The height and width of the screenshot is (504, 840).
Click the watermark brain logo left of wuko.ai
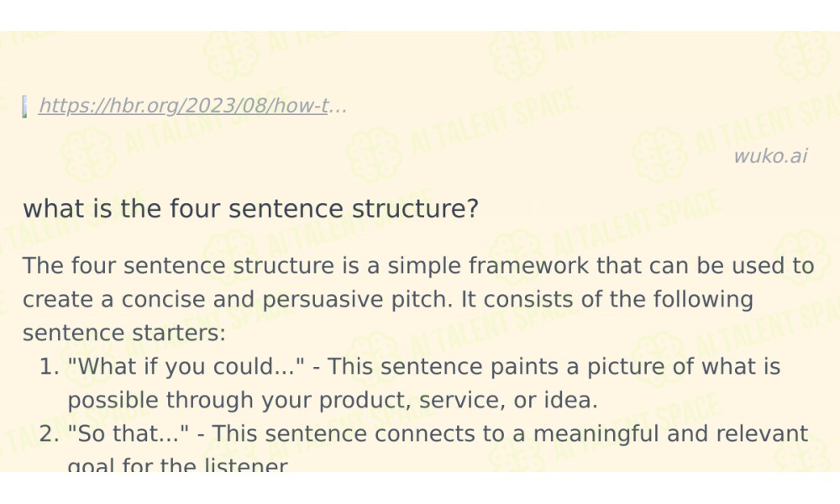point(659,155)
